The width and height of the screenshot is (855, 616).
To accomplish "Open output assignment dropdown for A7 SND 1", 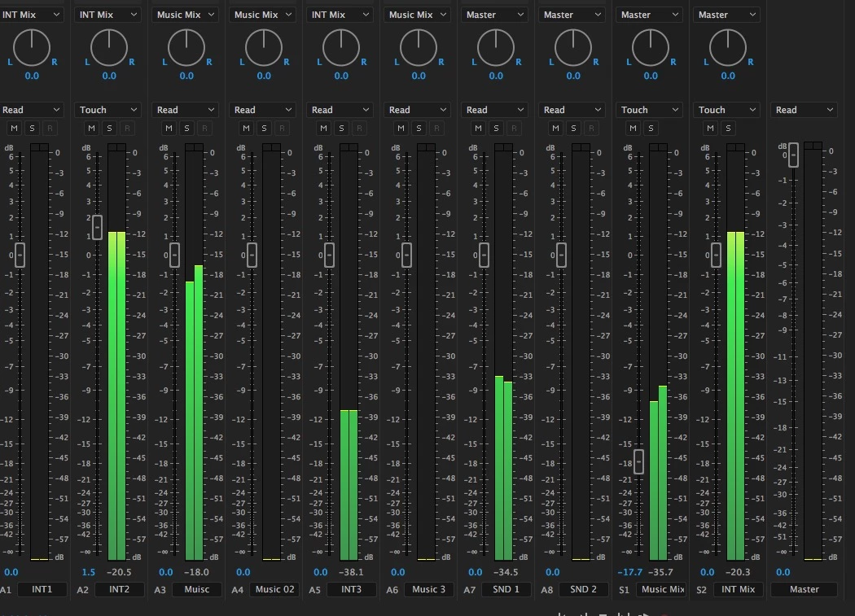I will [x=495, y=15].
